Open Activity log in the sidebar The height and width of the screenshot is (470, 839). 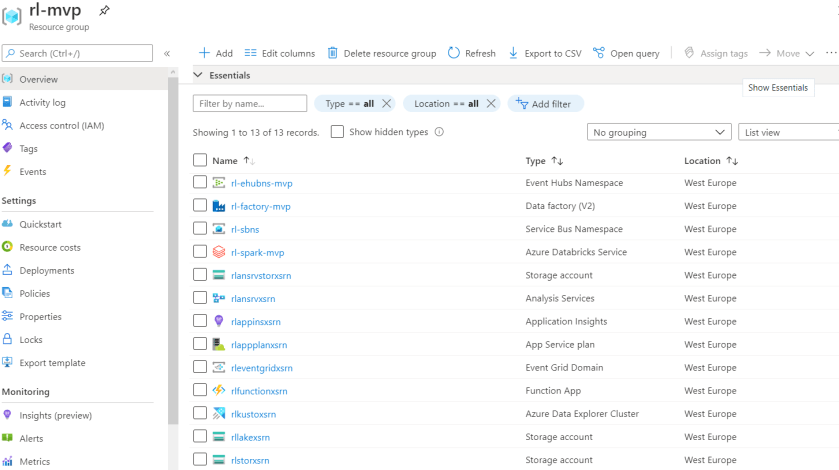click(x=42, y=103)
